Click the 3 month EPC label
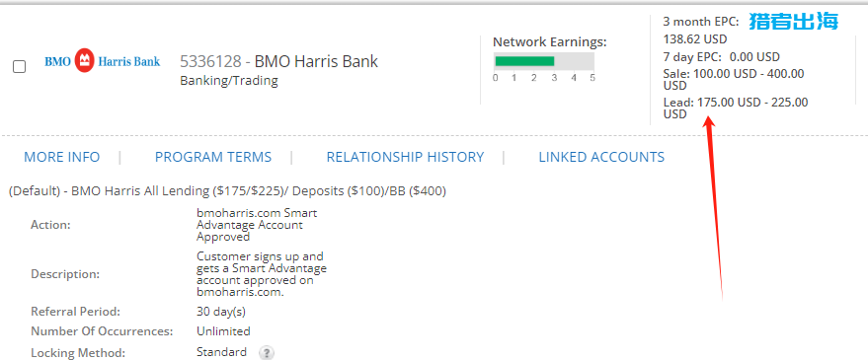The image size is (868, 360). 701,22
